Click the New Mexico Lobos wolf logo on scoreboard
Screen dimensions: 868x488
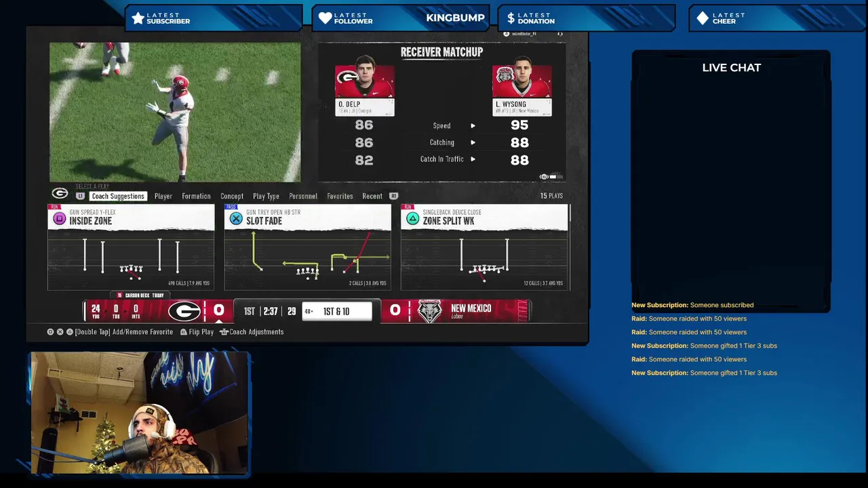pyautogui.click(x=429, y=311)
